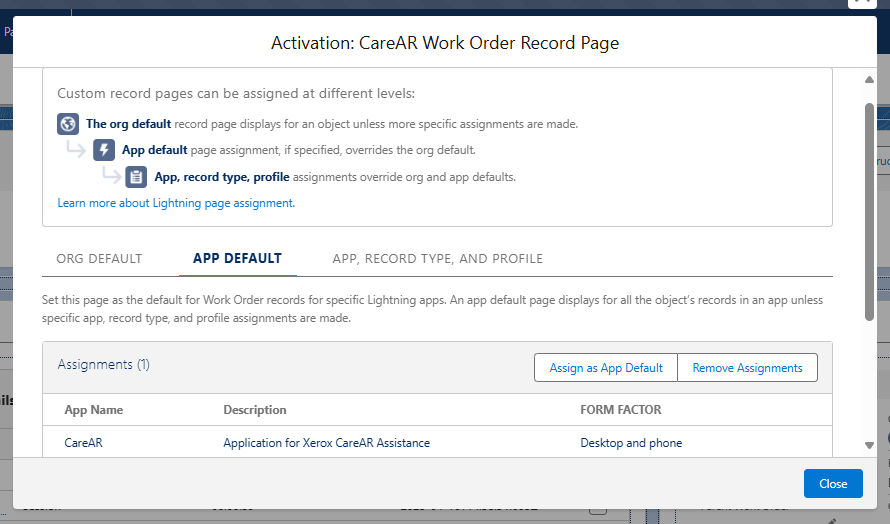Click the Remove Assignments button
Screen dimensions: 890x524
click(x=748, y=368)
